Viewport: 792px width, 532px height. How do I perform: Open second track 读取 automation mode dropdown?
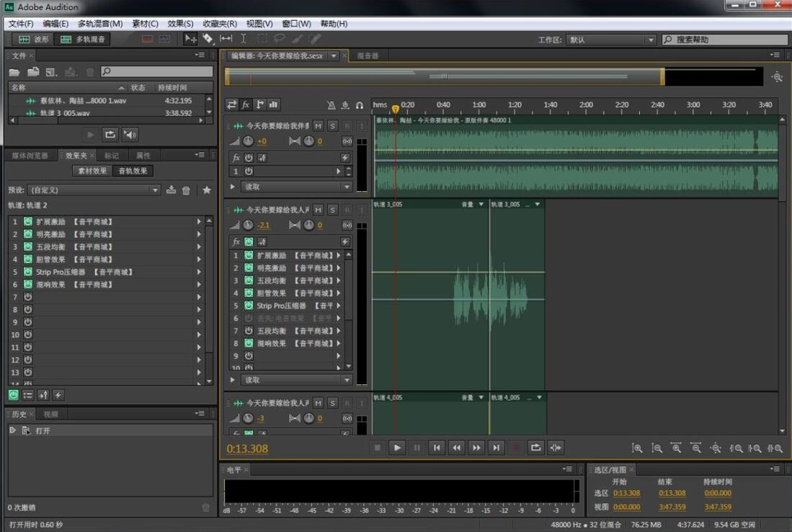point(296,379)
